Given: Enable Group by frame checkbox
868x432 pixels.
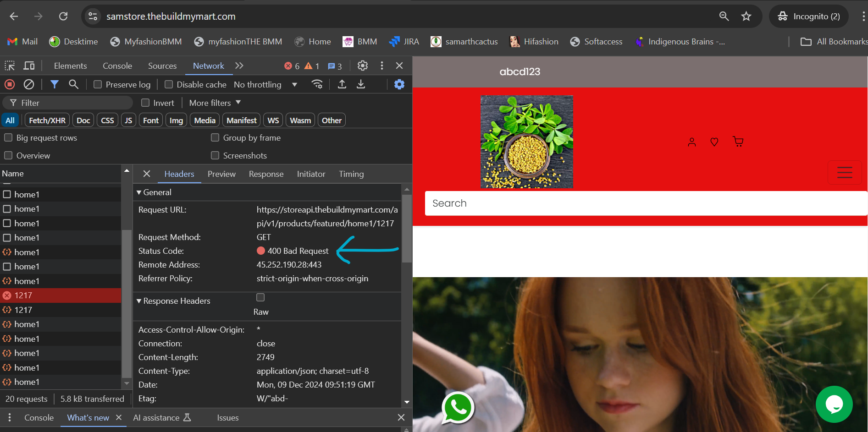Looking at the screenshot, I should click(x=215, y=137).
